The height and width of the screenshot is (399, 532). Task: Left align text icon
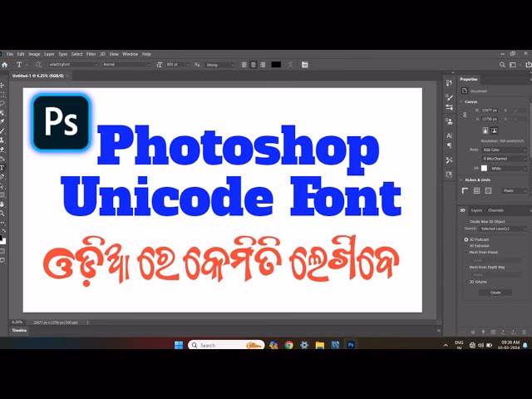[x=244, y=65]
